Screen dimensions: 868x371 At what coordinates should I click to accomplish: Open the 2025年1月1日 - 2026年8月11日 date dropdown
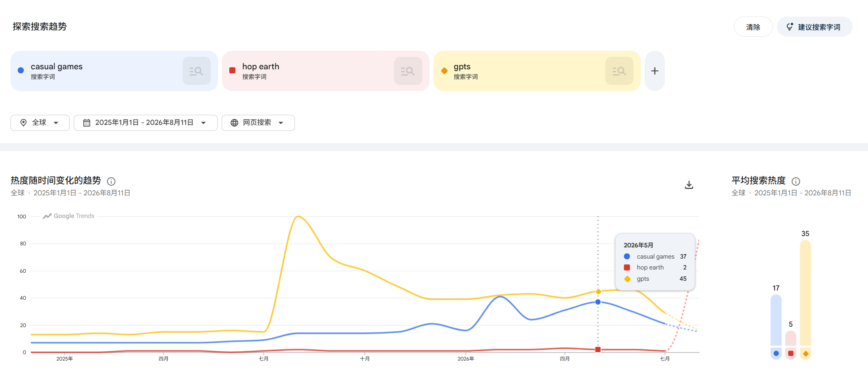(x=145, y=123)
